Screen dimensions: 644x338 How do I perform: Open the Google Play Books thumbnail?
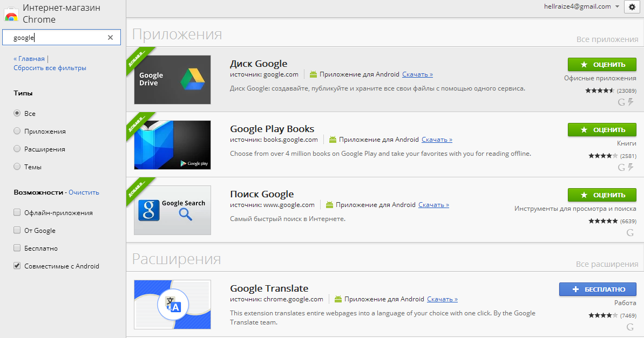173,145
